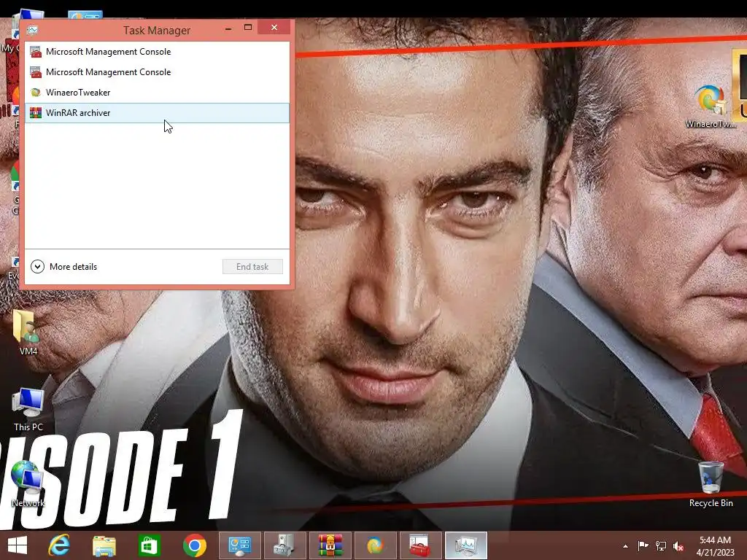747x560 pixels.
Task: Open the Windows Store taskbar icon
Action: click(149, 545)
